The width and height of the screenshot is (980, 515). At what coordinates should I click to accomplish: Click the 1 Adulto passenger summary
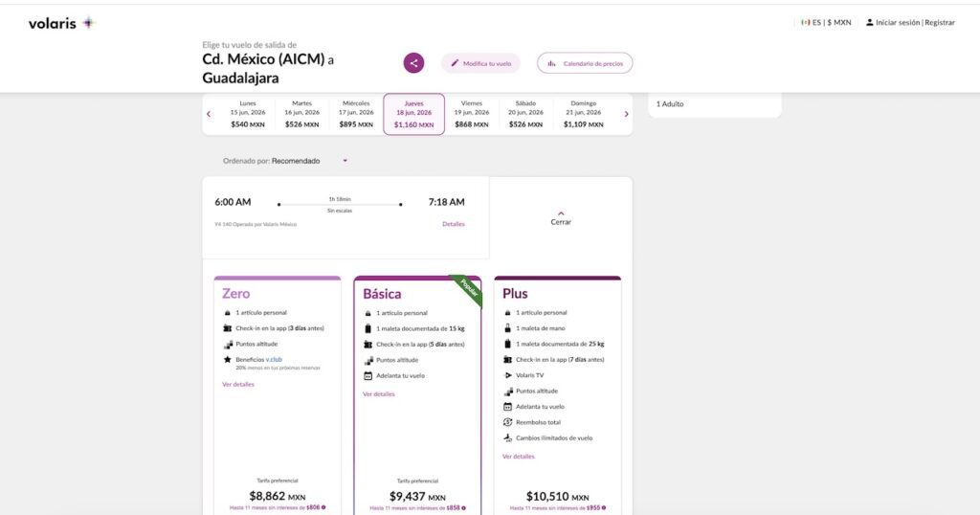[670, 103]
